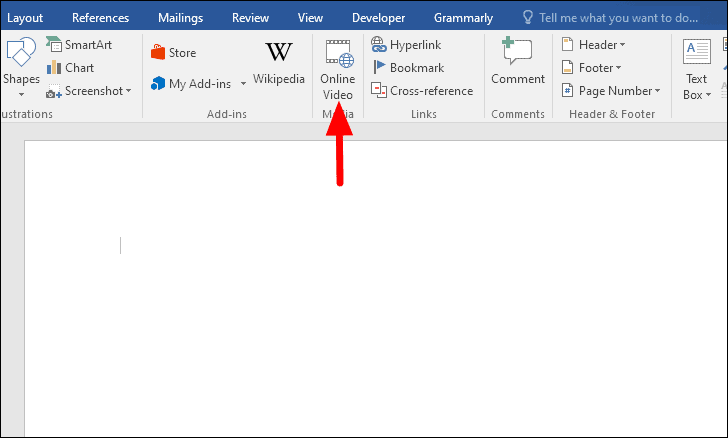Select the View tab

click(x=310, y=18)
